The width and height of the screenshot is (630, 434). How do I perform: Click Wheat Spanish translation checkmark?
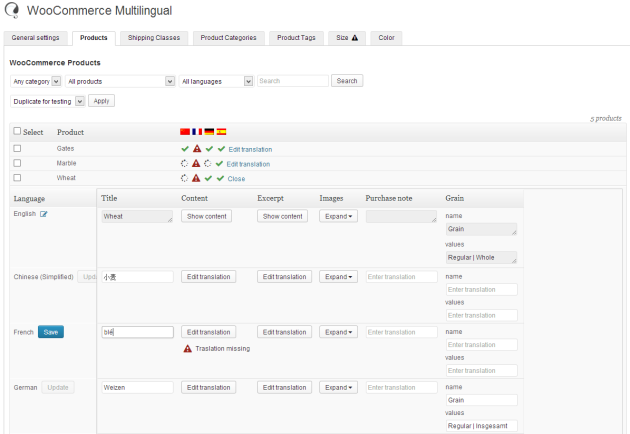(x=220, y=178)
